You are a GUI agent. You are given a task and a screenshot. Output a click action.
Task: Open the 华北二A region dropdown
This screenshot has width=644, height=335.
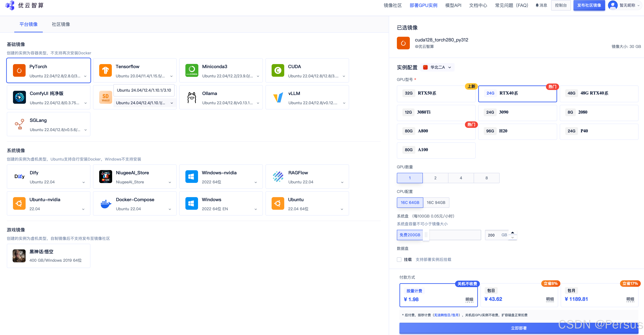(437, 67)
